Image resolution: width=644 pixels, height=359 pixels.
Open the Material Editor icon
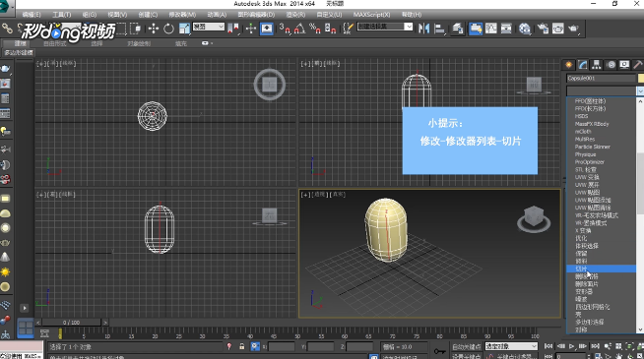(525, 29)
